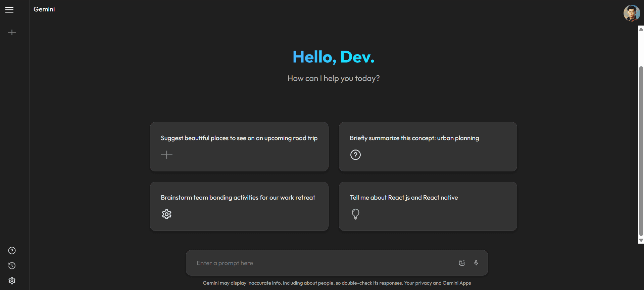
Task: Click the Gemini title text
Action: tap(44, 9)
